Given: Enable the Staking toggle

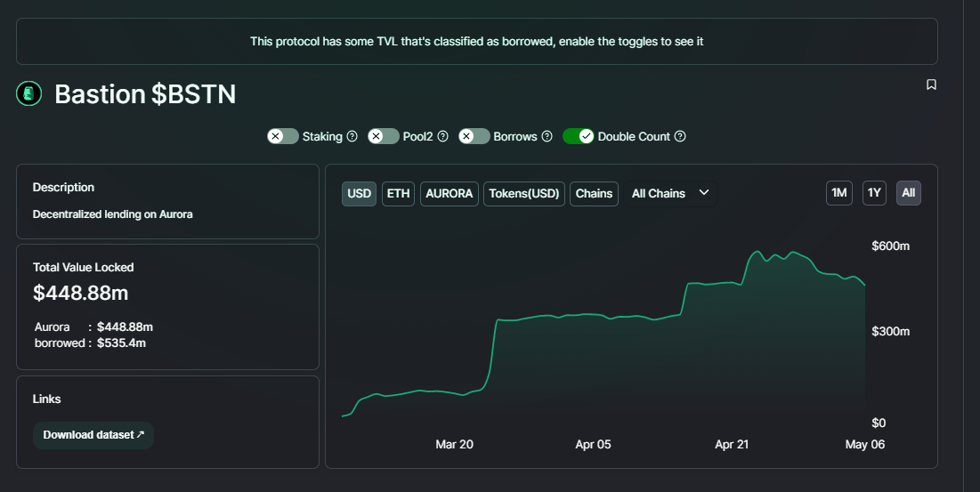Looking at the screenshot, I should (282, 136).
